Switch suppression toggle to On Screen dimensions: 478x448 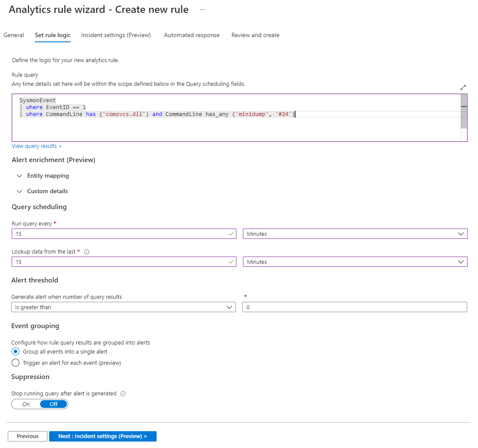[x=25, y=404]
